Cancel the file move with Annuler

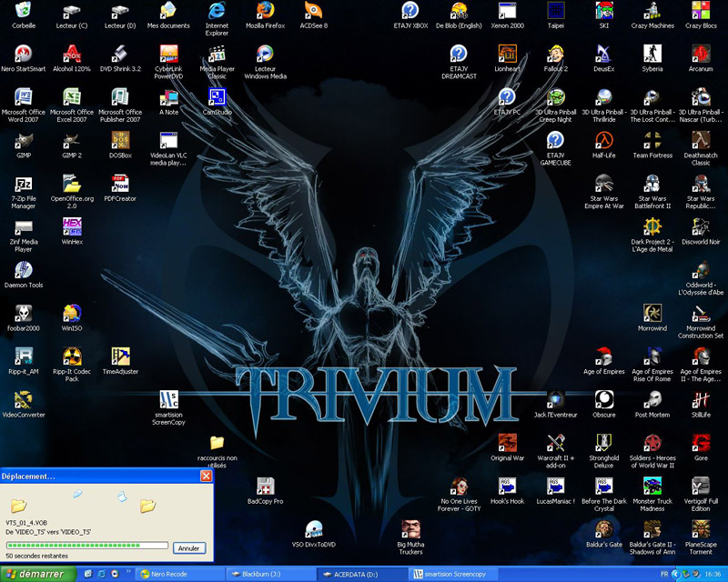[189, 548]
